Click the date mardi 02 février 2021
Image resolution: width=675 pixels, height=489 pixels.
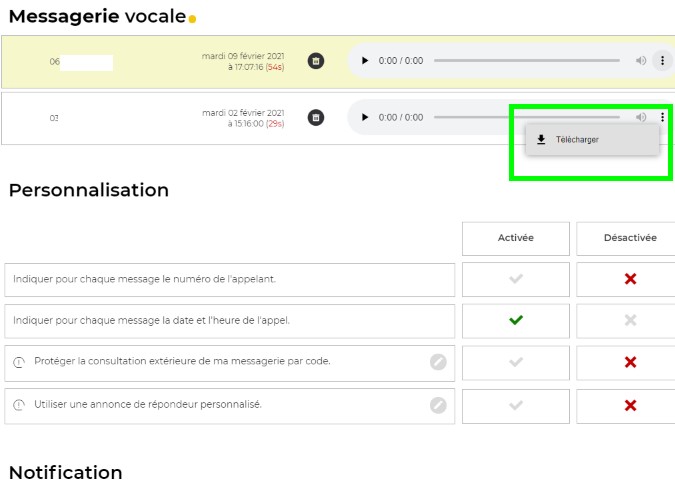243,113
